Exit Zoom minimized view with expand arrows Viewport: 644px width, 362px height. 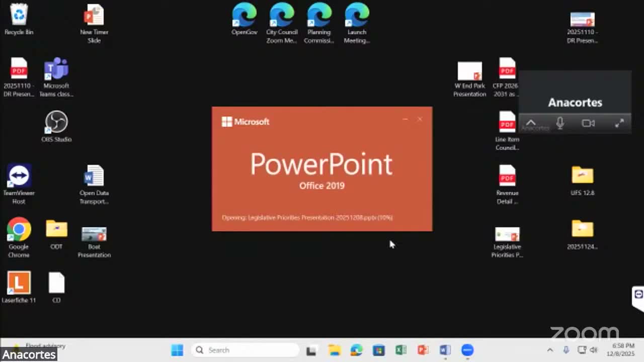pyautogui.click(x=619, y=123)
